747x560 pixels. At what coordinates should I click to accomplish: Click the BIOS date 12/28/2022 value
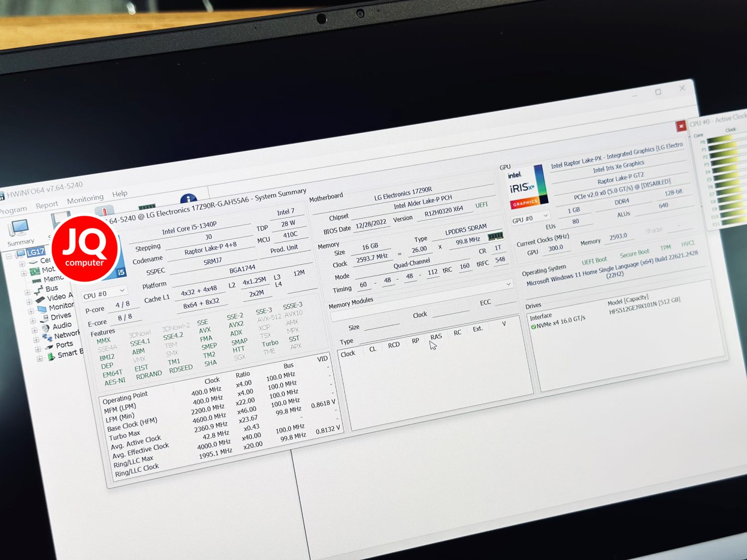[x=371, y=224]
